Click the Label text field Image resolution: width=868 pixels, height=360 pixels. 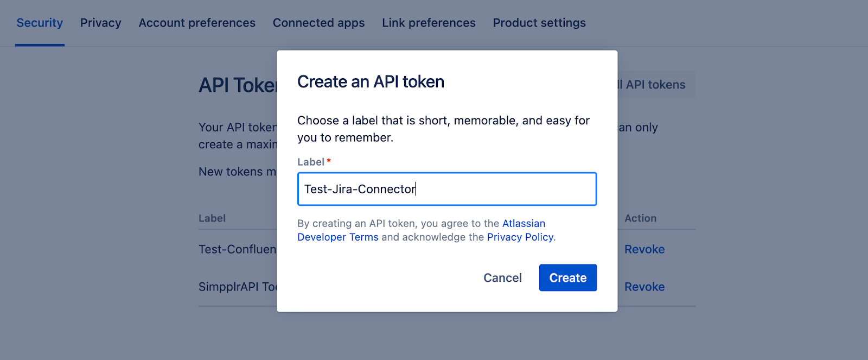447,189
